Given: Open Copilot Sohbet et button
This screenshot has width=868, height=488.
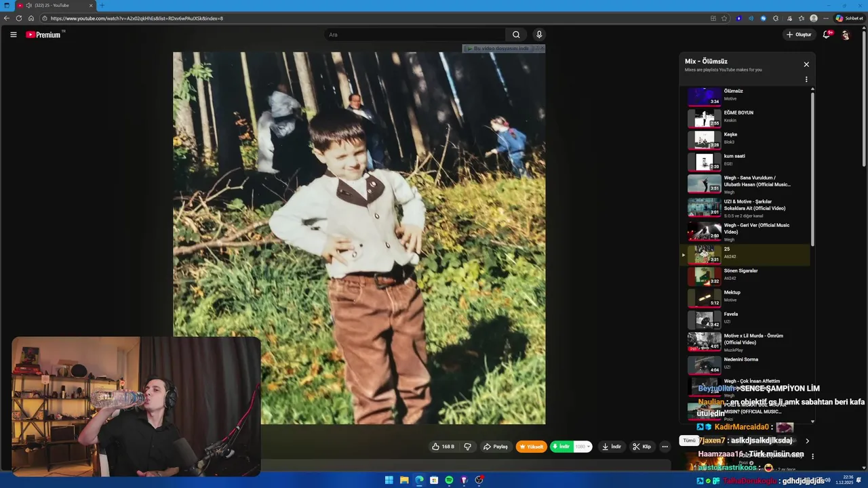Looking at the screenshot, I should (x=849, y=18).
